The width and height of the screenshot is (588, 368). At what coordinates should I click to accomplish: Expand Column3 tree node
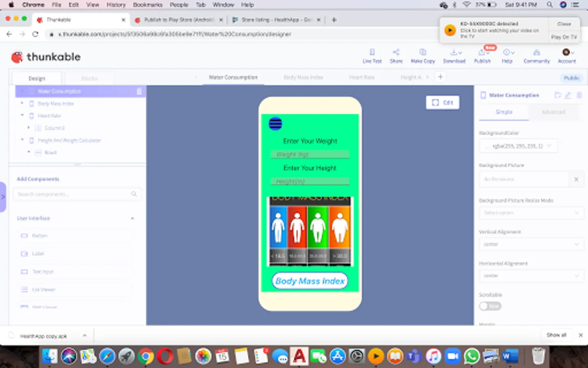coord(29,128)
